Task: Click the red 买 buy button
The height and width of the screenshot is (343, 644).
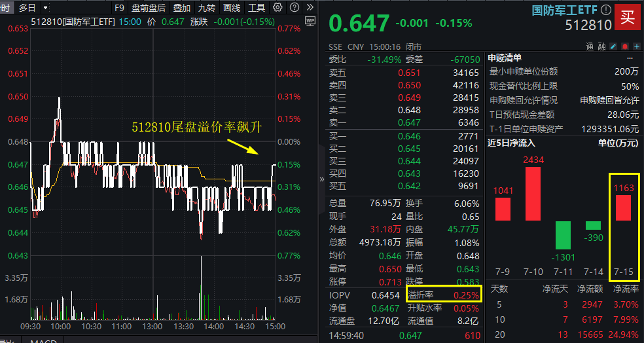Action: click(x=628, y=17)
